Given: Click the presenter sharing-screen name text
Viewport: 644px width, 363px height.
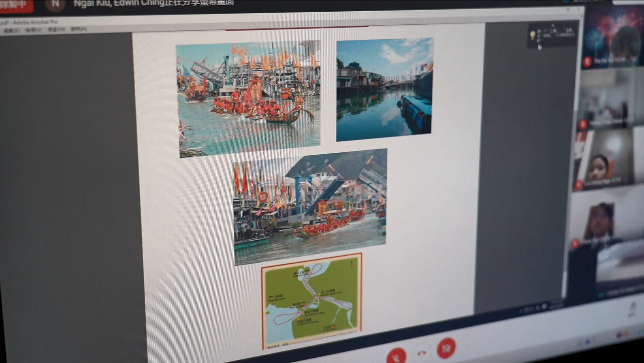Looking at the screenshot, I should pos(154,2).
